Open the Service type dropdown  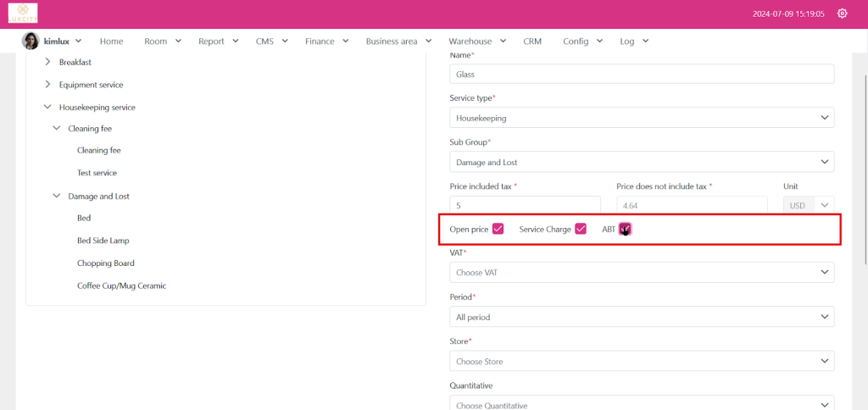click(641, 118)
